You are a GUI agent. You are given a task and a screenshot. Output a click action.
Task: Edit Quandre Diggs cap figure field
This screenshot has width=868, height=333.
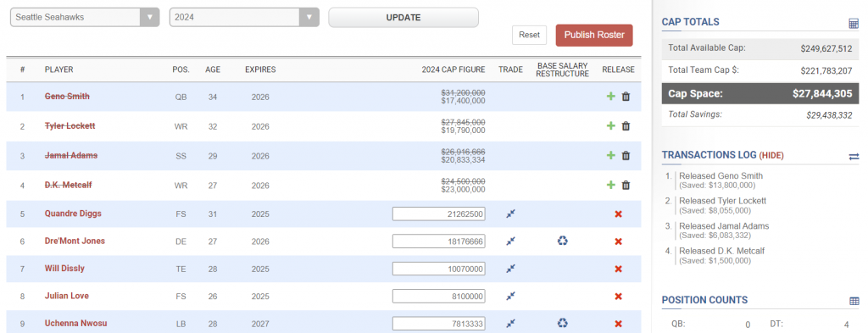coord(439,214)
